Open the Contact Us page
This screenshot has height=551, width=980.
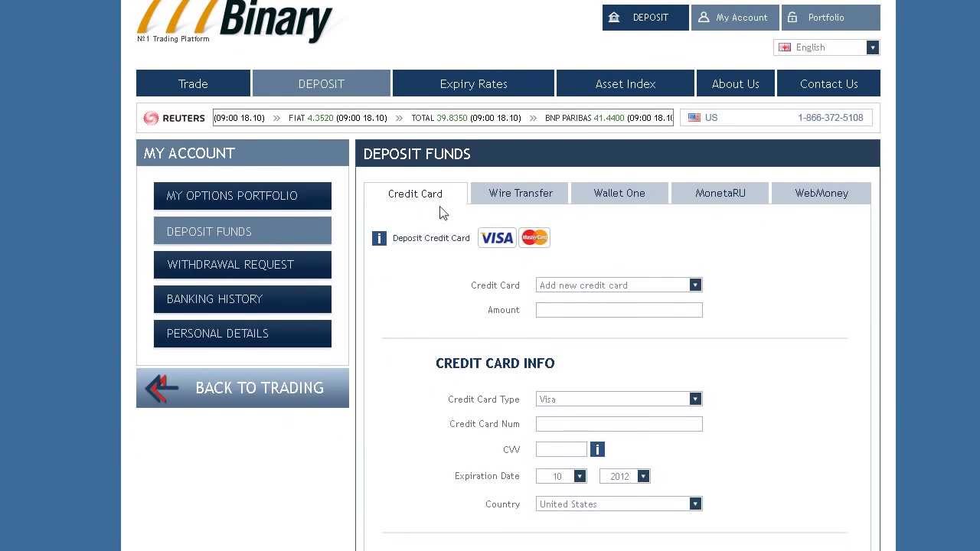(828, 83)
